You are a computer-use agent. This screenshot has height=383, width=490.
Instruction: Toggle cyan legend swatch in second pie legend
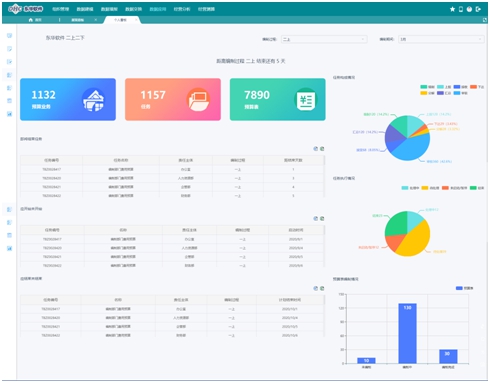(405, 188)
